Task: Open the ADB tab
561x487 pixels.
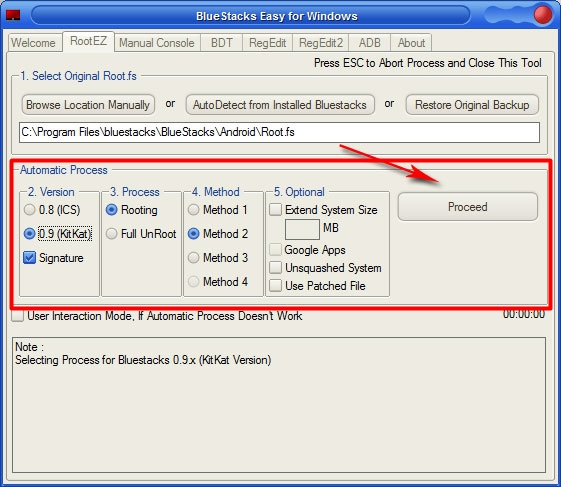Action: click(370, 43)
